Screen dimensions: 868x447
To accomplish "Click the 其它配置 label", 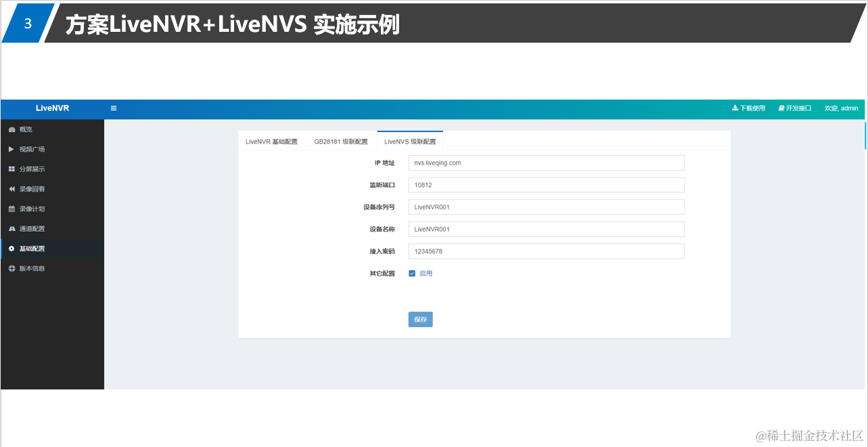I will click(382, 274).
